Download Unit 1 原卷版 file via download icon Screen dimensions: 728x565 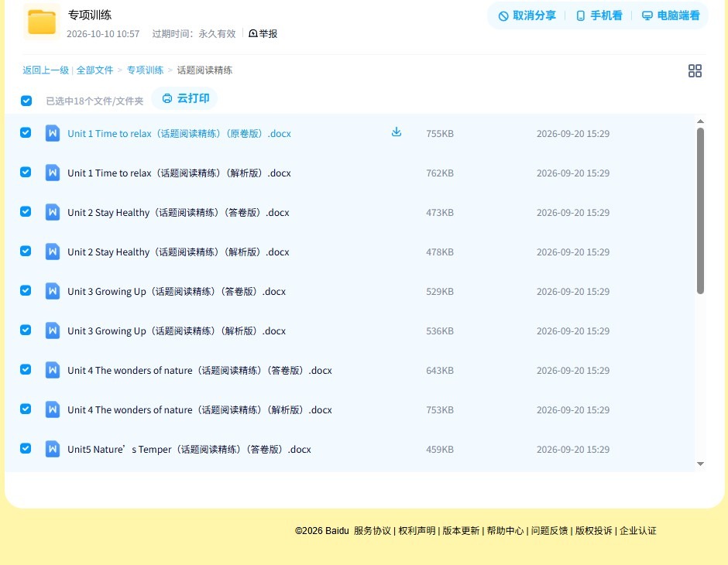396,132
